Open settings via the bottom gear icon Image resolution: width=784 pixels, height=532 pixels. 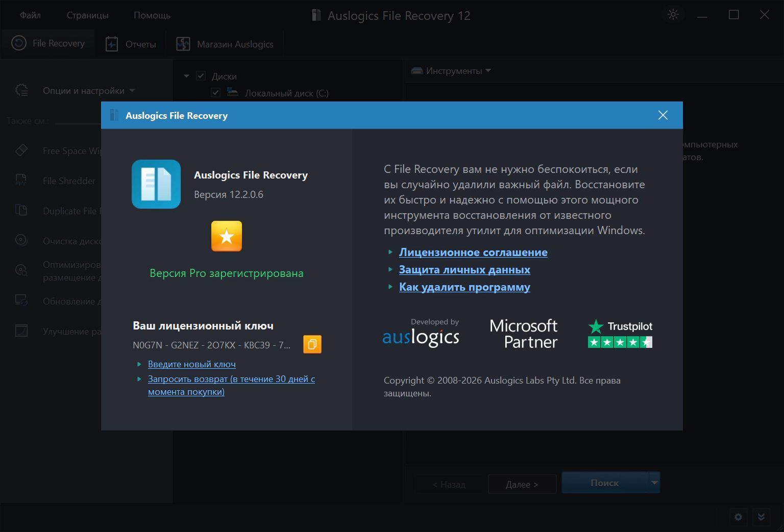click(738, 517)
